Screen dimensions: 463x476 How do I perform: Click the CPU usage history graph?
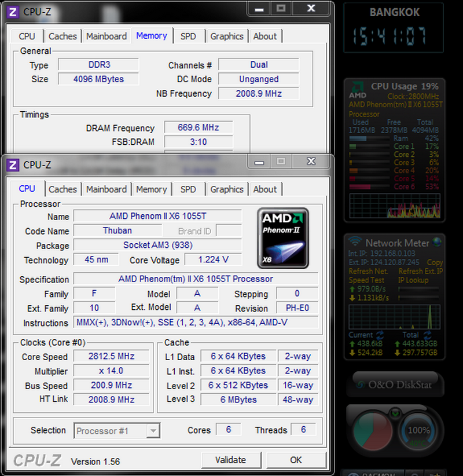click(395, 206)
